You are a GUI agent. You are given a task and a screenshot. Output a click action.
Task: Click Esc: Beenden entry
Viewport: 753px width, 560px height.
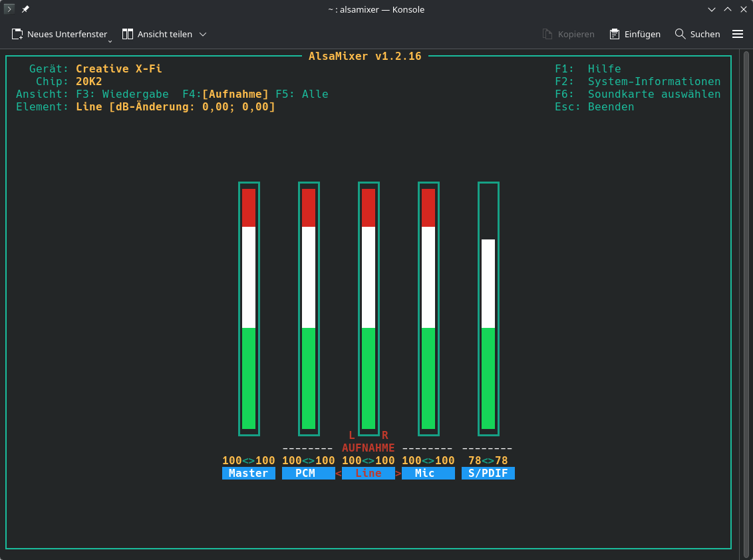coord(595,106)
